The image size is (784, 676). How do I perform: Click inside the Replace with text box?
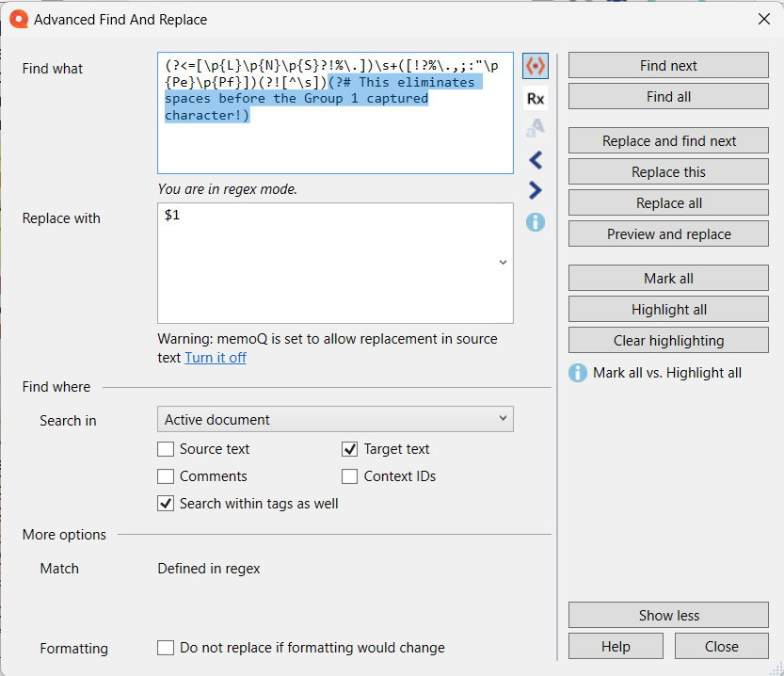(x=335, y=263)
